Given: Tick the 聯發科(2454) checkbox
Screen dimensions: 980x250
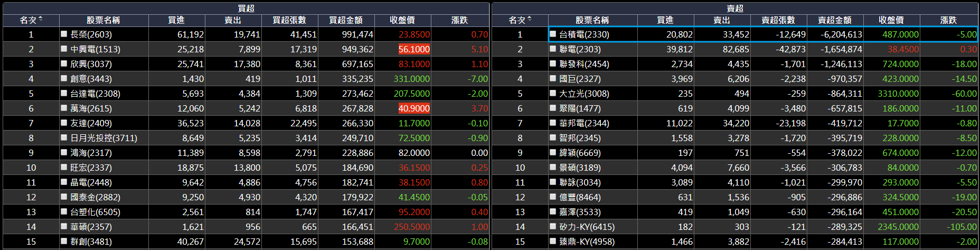Looking at the screenshot, I should coord(553,63).
